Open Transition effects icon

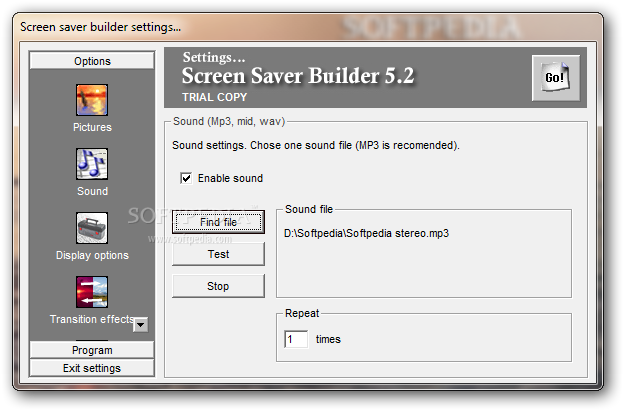point(92,292)
